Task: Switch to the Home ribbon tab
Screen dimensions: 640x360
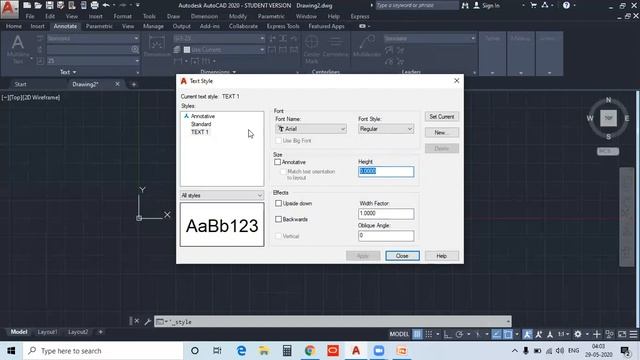Action: coord(14,26)
